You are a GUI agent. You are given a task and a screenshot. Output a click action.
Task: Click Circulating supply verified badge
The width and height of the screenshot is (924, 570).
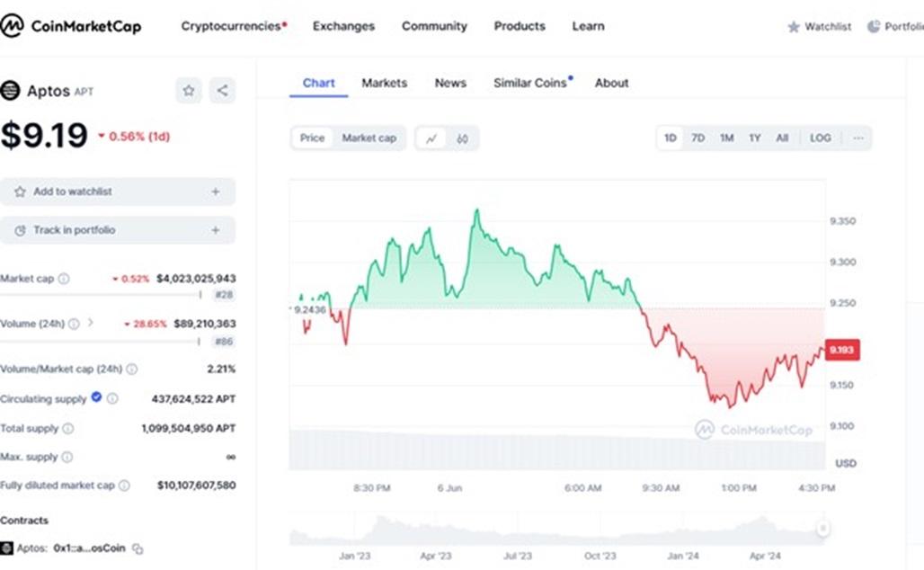click(97, 397)
